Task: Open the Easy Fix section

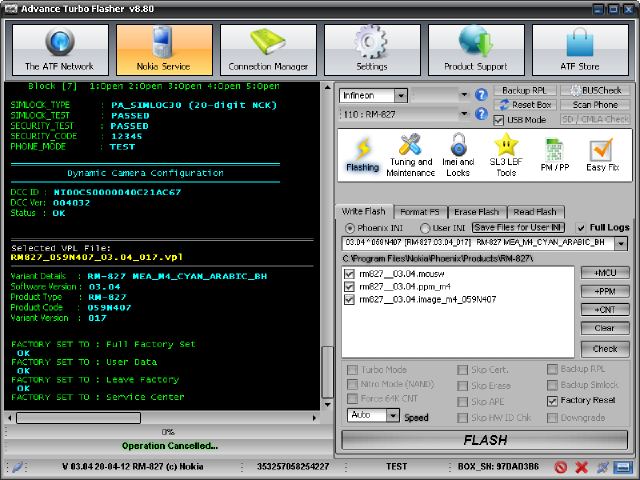Action: (x=602, y=155)
